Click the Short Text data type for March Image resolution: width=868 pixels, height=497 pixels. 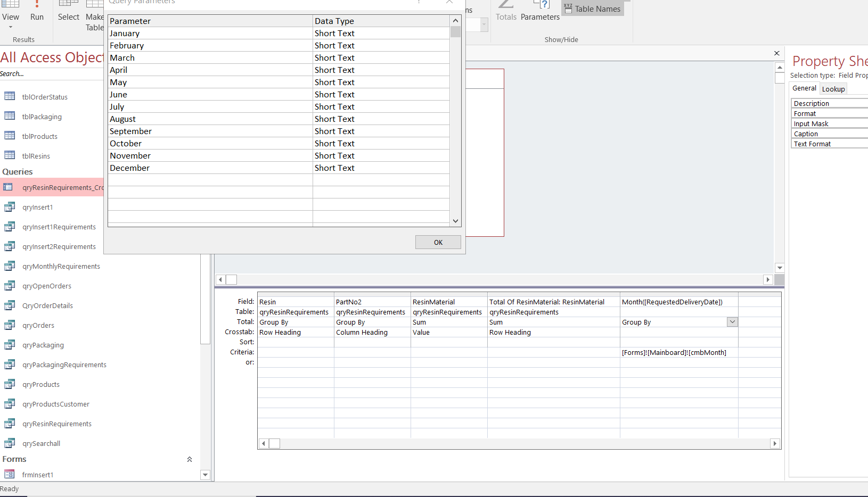381,57
